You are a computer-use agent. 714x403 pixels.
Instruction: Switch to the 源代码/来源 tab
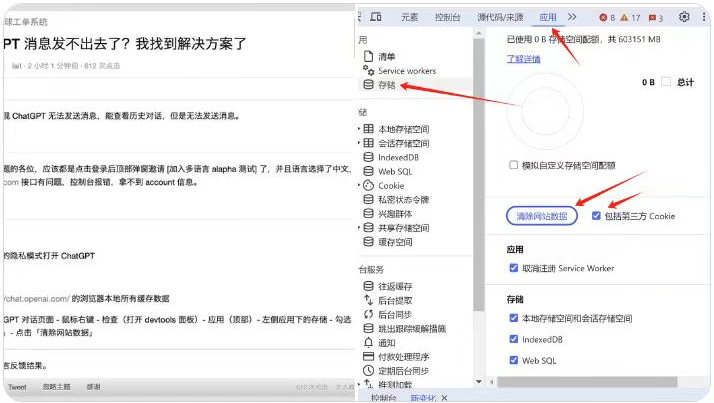point(500,17)
